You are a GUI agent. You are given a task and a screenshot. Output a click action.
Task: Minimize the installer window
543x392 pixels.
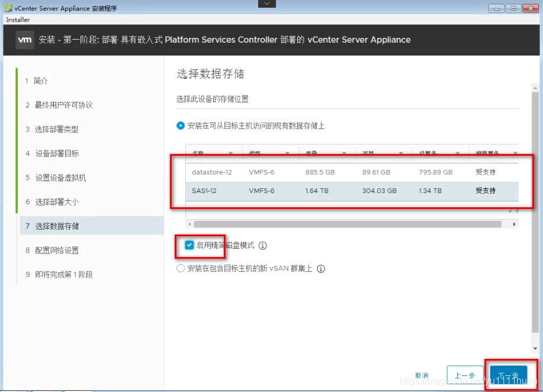[x=496, y=8]
